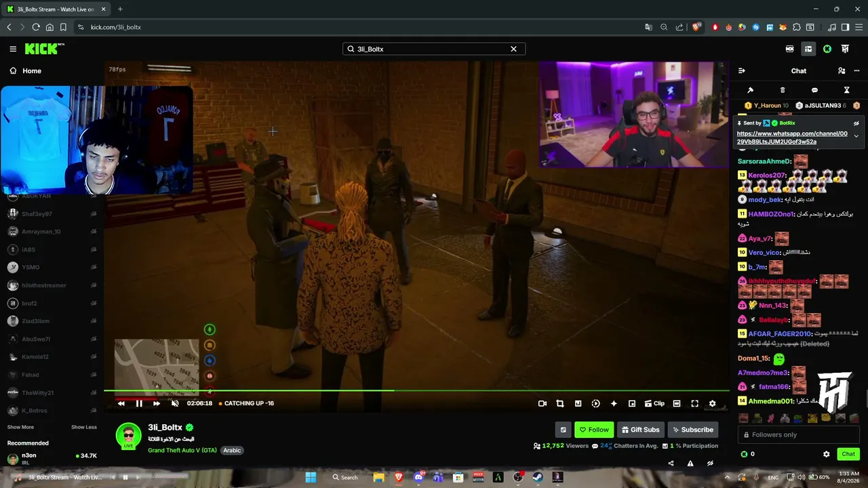Open browser extensions puzzle icon
This screenshot has height=488, width=868.
[x=797, y=27]
